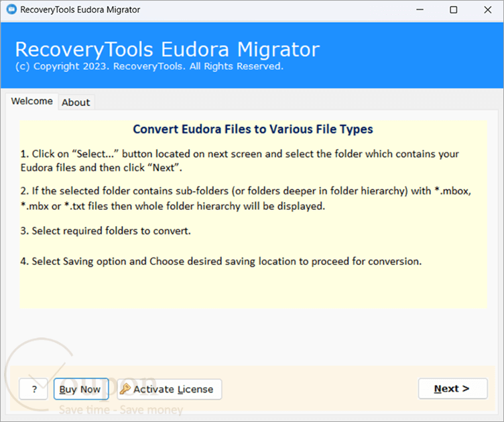Click step 1 text about the 'Select...' button
This screenshot has width=504, height=422.
point(239,161)
